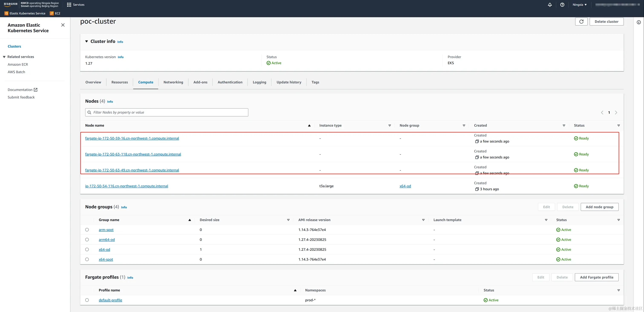The height and width of the screenshot is (312, 644).
Task: Switch to the Resources tab
Action: 119,82
